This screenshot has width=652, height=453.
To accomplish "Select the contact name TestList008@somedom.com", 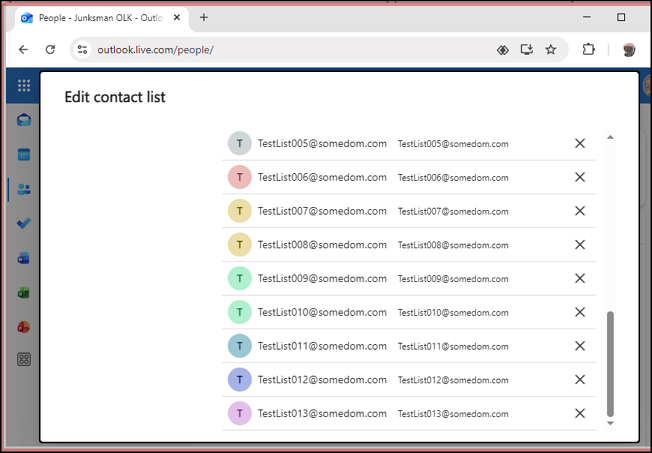I will 322,245.
